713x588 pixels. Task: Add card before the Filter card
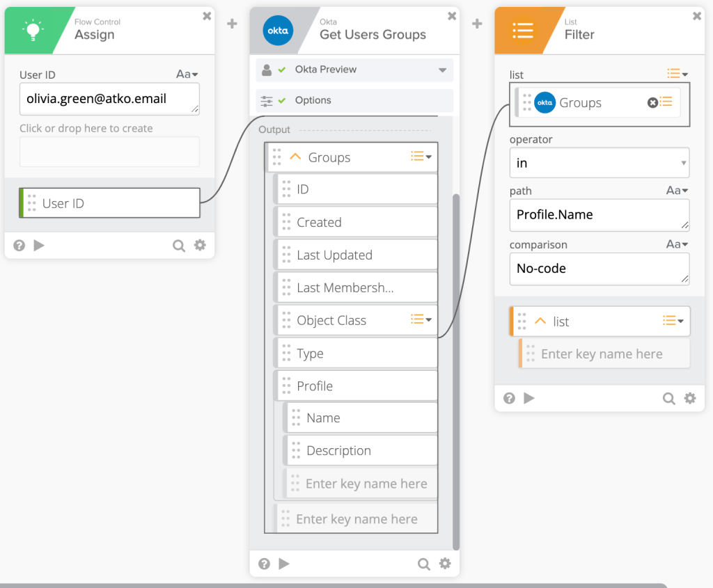pos(477,24)
